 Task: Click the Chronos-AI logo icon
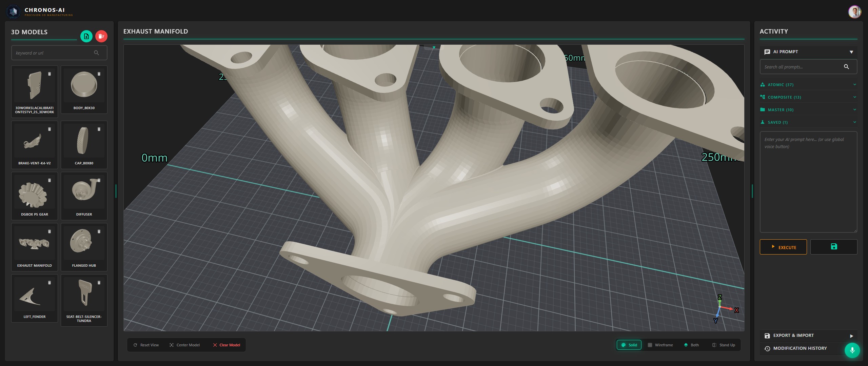(x=13, y=12)
